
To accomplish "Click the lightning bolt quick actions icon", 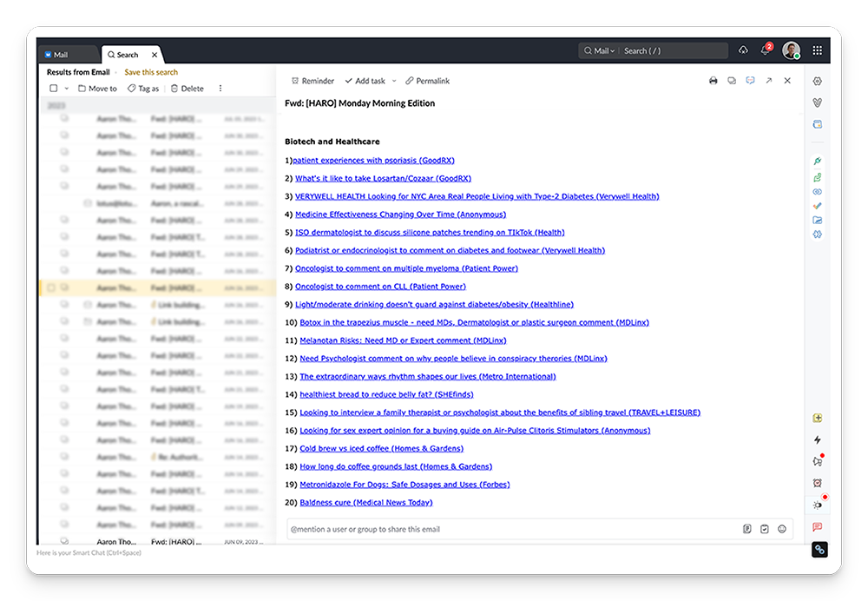I will [817, 439].
